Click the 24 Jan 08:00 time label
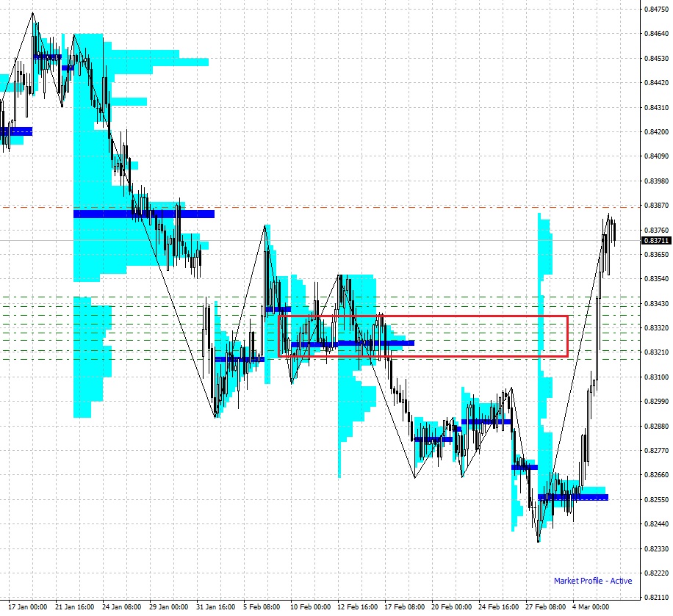The image size is (673, 616). tap(121, 607)
